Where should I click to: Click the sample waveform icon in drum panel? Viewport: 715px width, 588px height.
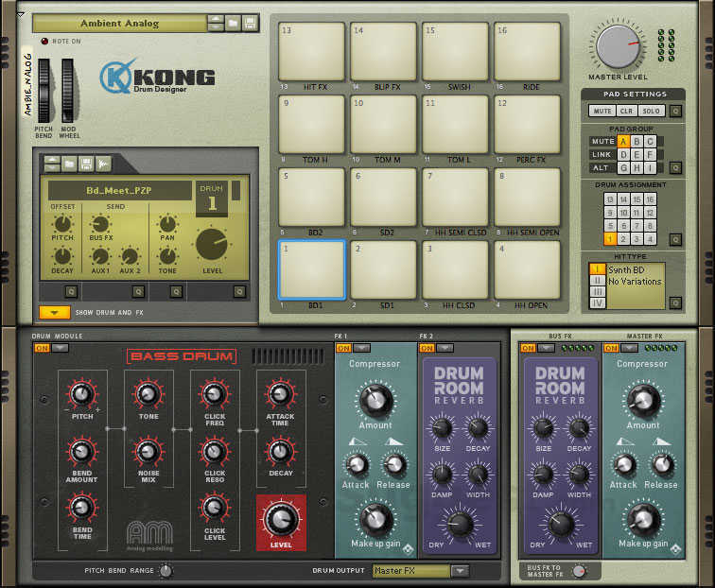[x=103, y=164]
